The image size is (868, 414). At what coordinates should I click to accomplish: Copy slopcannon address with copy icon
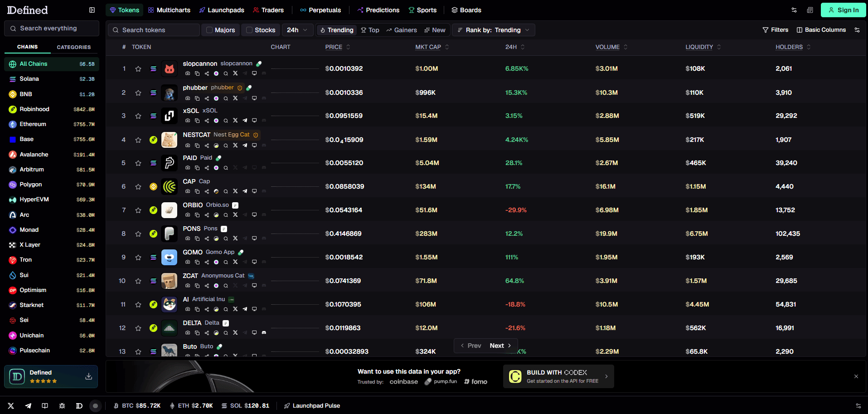(x=197, y=73)
